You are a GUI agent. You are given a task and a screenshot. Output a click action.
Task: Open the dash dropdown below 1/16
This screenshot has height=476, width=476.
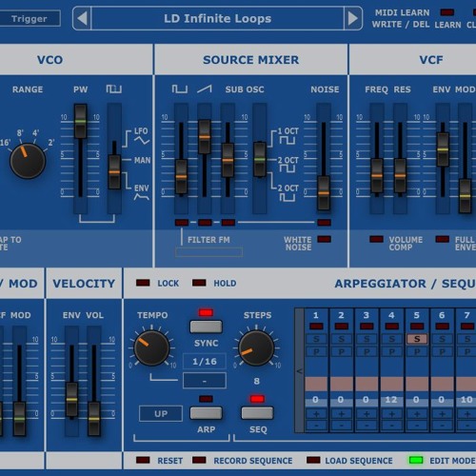[205, 381]
